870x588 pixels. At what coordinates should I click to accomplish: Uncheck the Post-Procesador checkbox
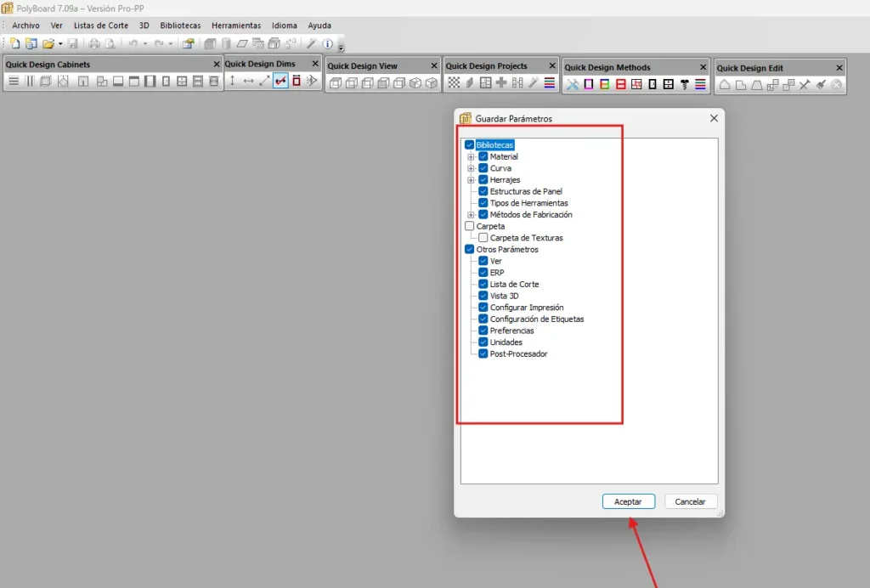point(483,354)
